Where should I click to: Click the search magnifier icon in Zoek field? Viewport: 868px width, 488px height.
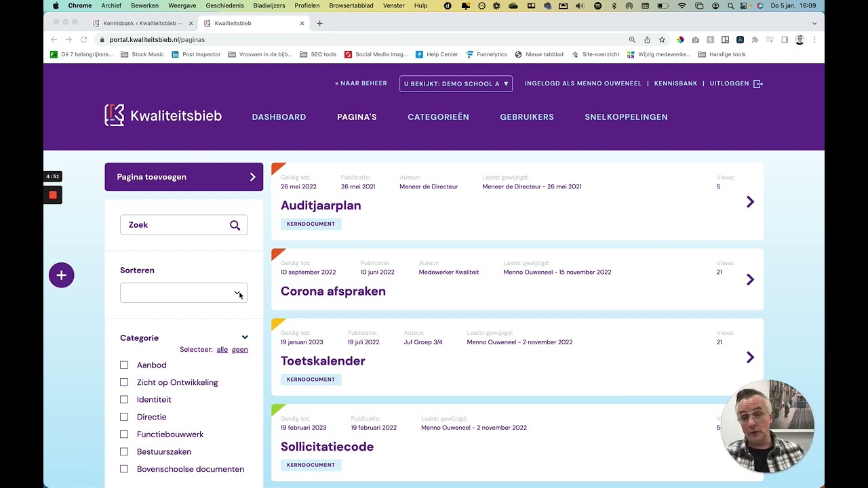pyautogui.click(x=235, y=225)
